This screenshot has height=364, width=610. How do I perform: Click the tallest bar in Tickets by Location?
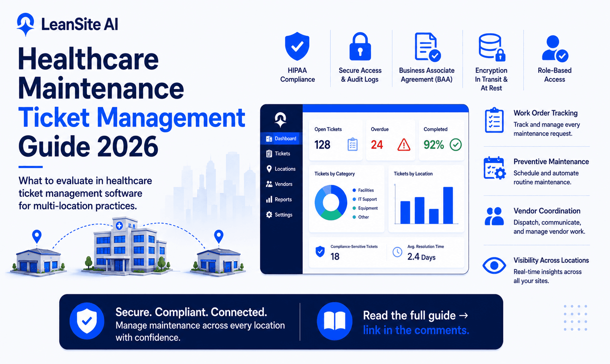[448, 205]
